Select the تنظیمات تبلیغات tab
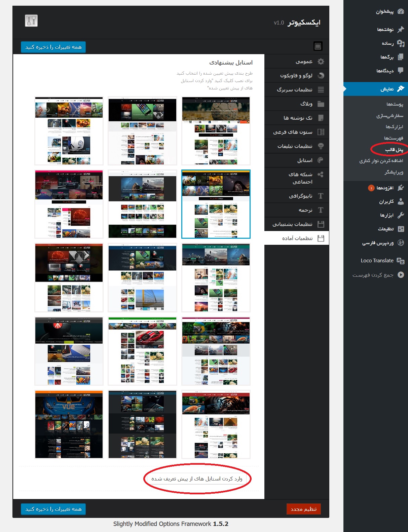This screenshot has width=408, height=532. point(295,146)
